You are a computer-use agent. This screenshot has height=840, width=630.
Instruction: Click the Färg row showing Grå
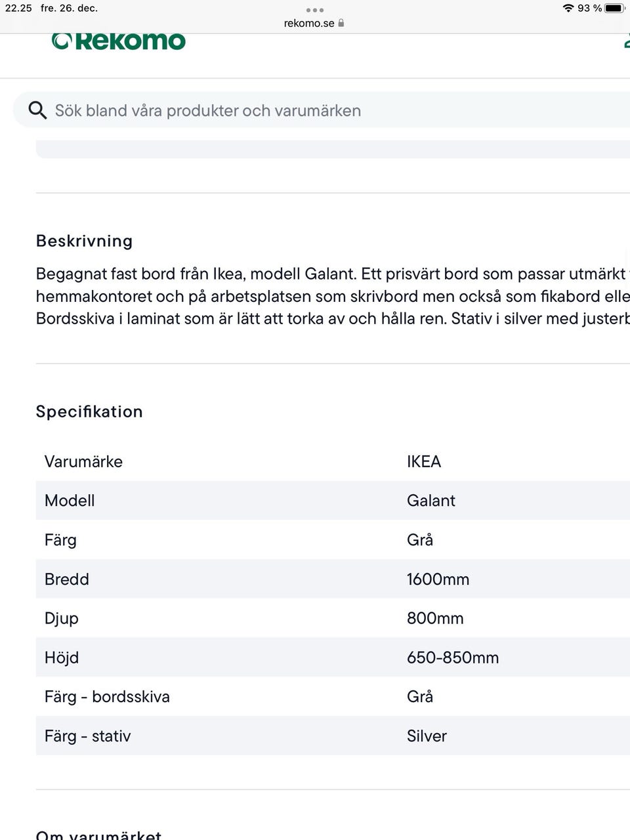click(262, 539)
